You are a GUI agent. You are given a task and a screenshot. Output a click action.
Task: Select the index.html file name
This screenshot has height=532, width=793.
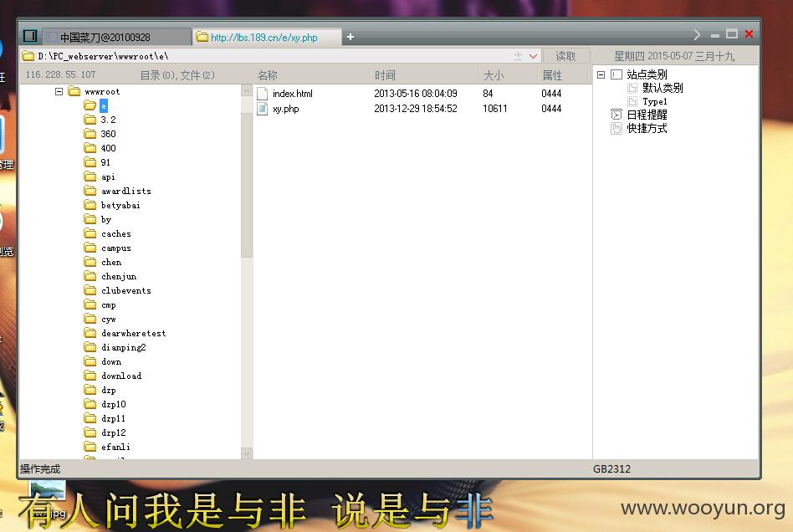(293, 94)
